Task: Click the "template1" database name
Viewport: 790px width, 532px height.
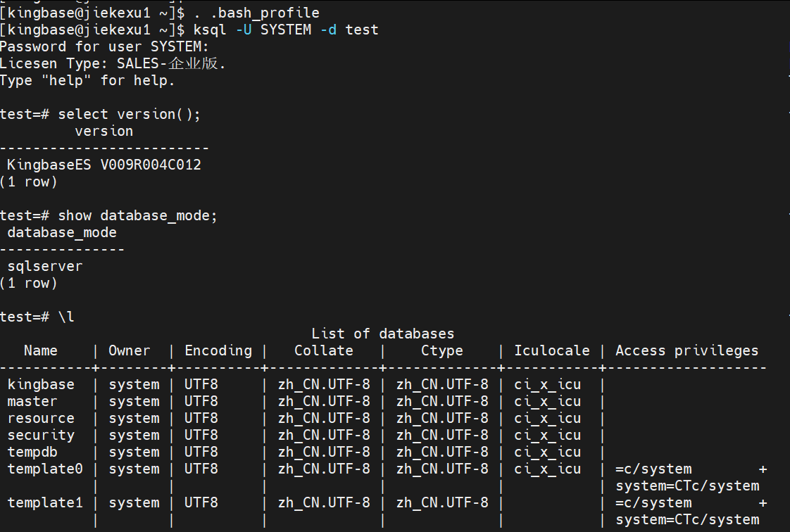Action: point(45,502)
